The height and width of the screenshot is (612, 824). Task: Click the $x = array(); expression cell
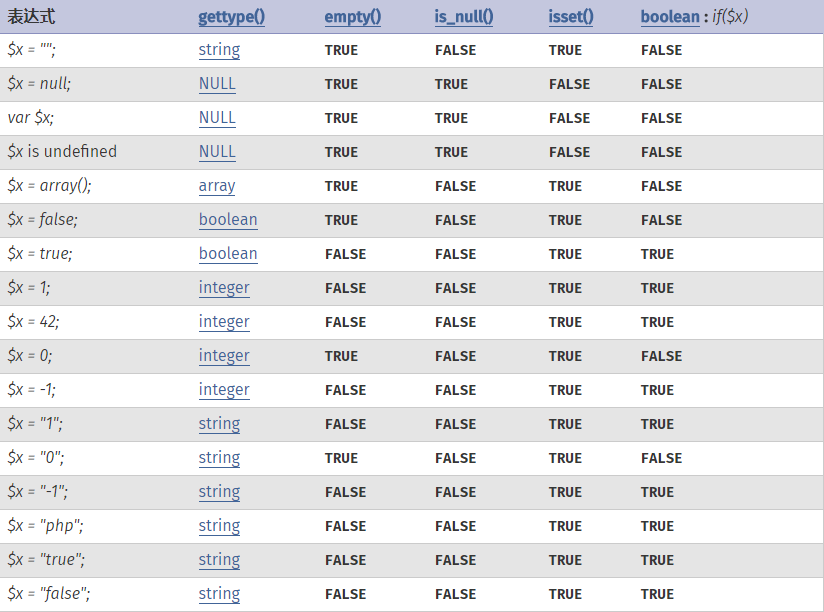coord(49,186)
